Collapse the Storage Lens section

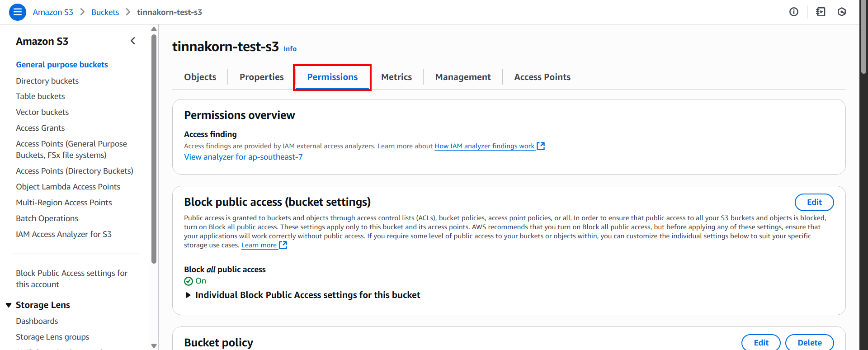[9, 305]
